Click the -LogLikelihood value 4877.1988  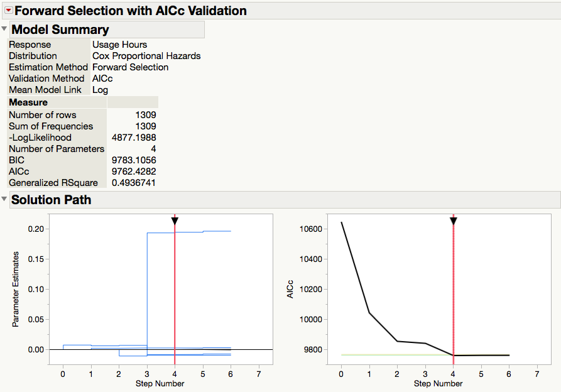point(134,138)
